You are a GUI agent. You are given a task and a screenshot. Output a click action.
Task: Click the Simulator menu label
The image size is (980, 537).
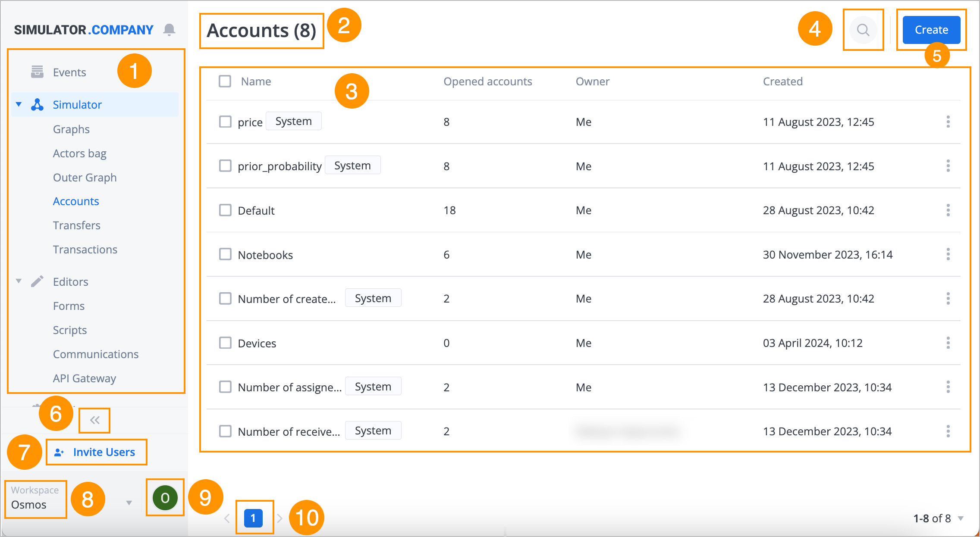(77, 105)
